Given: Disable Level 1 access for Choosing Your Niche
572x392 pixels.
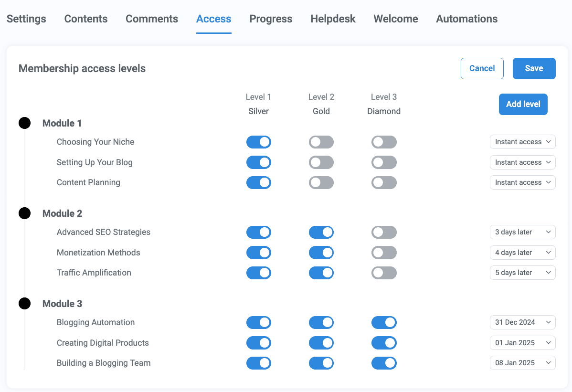Looking at the screenshot, I should point(258,142).
